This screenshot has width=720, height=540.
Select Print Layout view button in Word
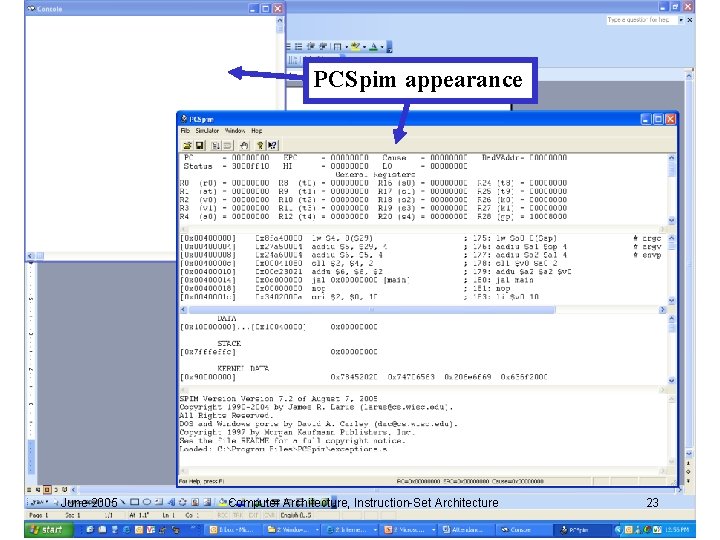(46, 489)
